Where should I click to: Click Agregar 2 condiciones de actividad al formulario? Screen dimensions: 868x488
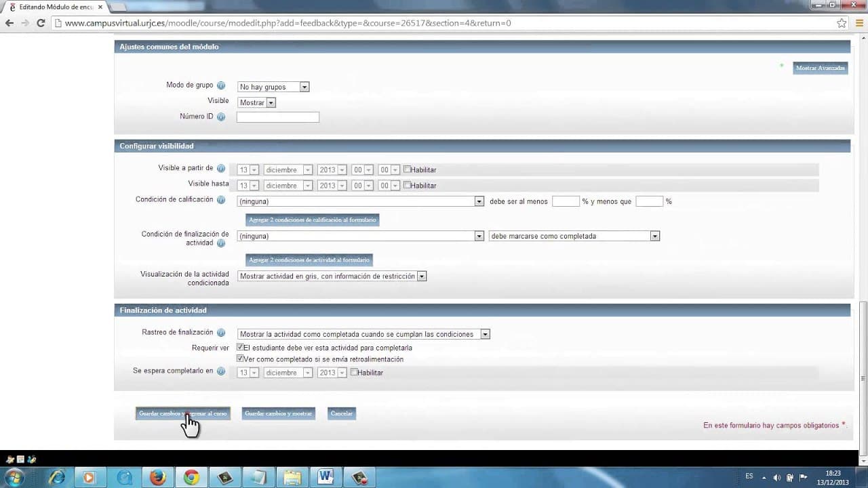[309, 260]
